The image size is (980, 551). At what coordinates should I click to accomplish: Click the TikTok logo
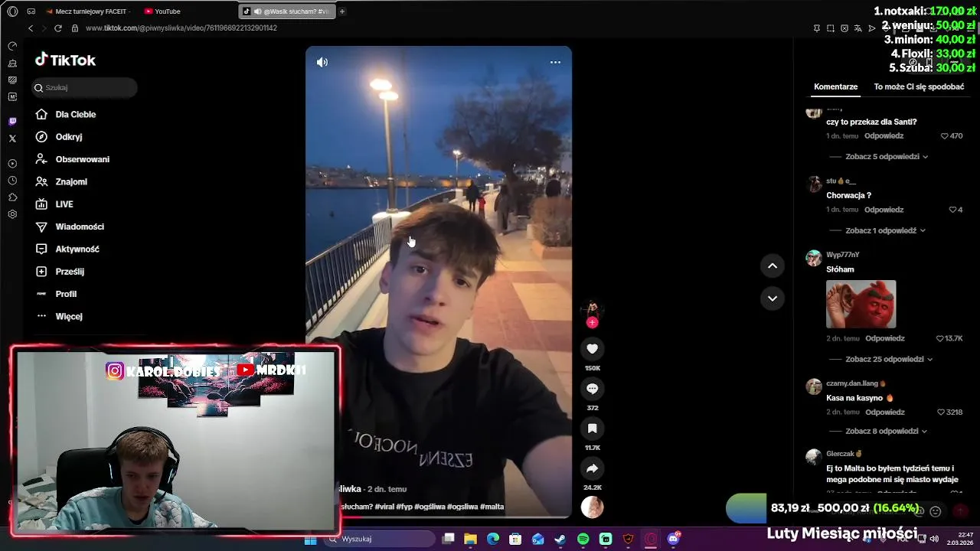pyautogui.click(x=65, y=60)
